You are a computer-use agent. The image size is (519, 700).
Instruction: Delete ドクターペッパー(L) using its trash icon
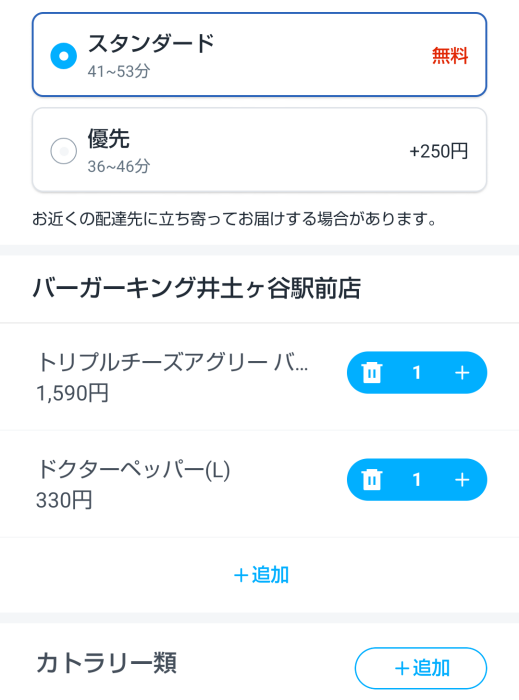coord(372,480)
